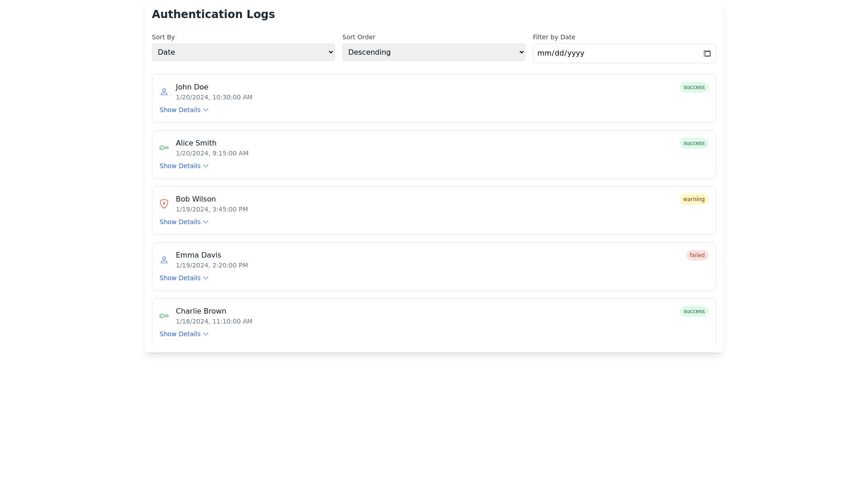Click chevron next to John Doe's Show Details

(x=206, y=110)
